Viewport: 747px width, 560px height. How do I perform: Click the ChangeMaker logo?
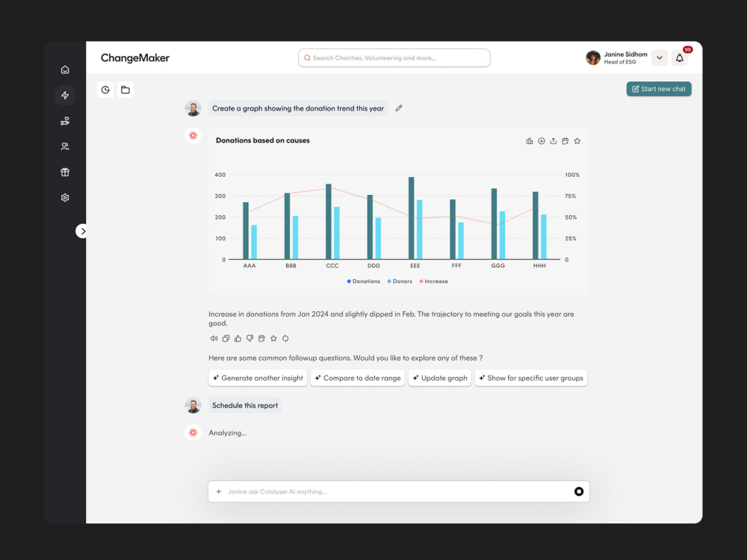click(135, 58)
